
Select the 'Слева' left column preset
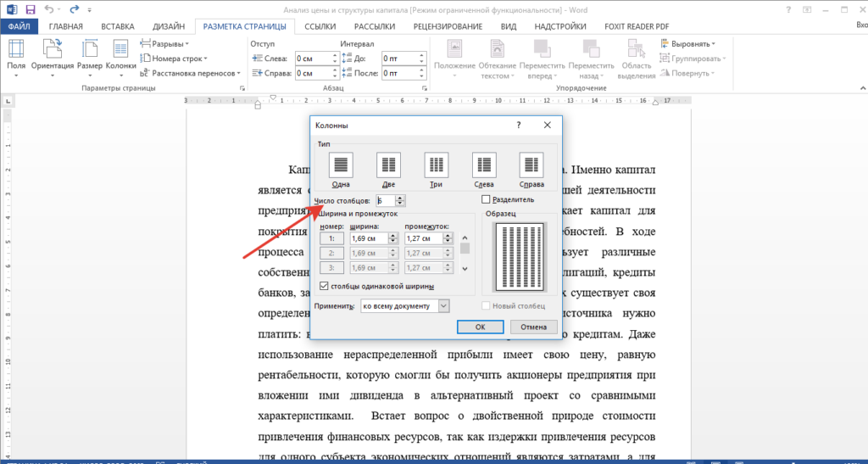pos(484,165)
